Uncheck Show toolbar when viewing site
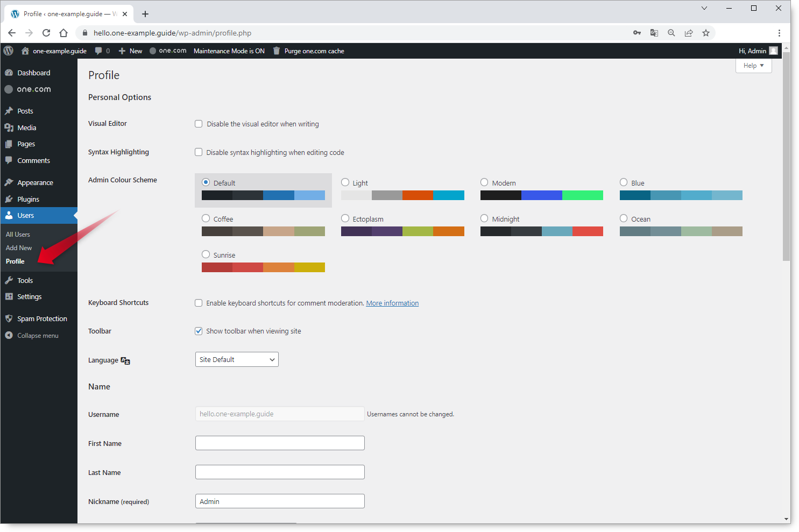The image size is (799, 532). [x=199, y=331]
